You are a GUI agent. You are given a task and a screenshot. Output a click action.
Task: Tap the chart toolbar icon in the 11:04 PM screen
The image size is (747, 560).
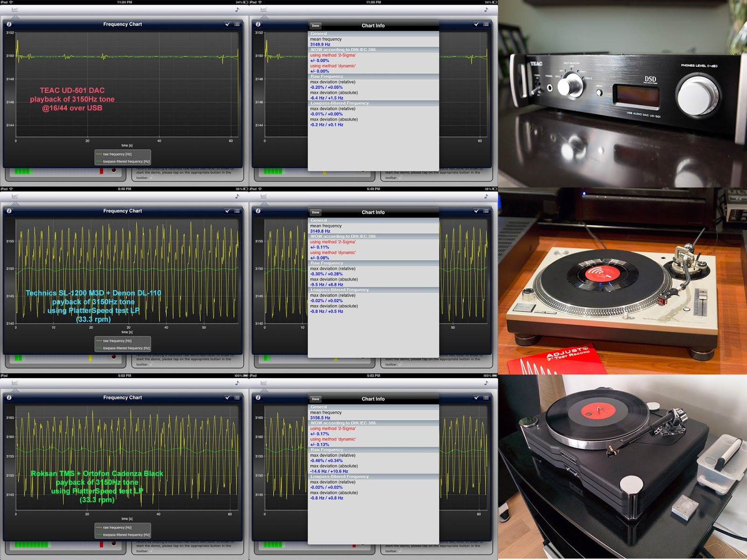click(14, 10)
